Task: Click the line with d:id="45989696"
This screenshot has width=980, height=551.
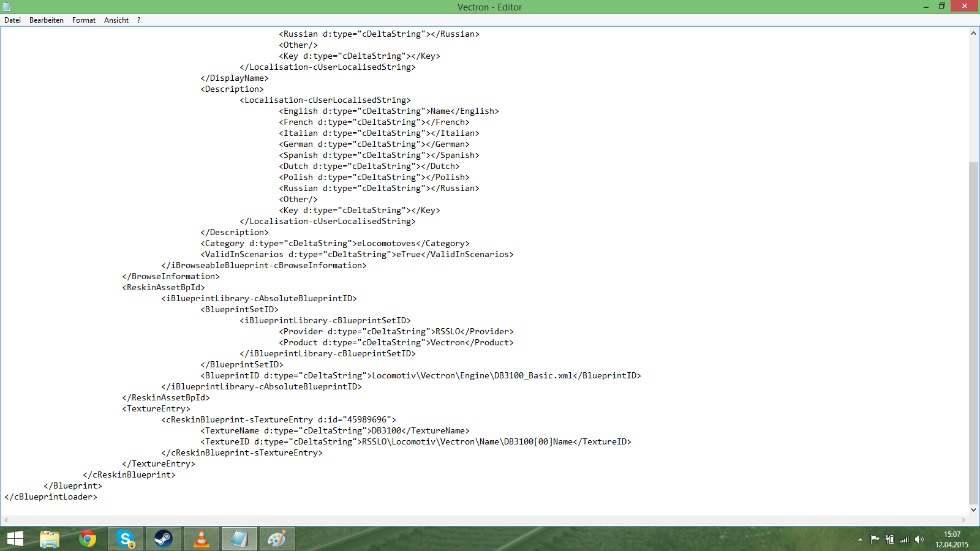Action: [x=279, y=420]
